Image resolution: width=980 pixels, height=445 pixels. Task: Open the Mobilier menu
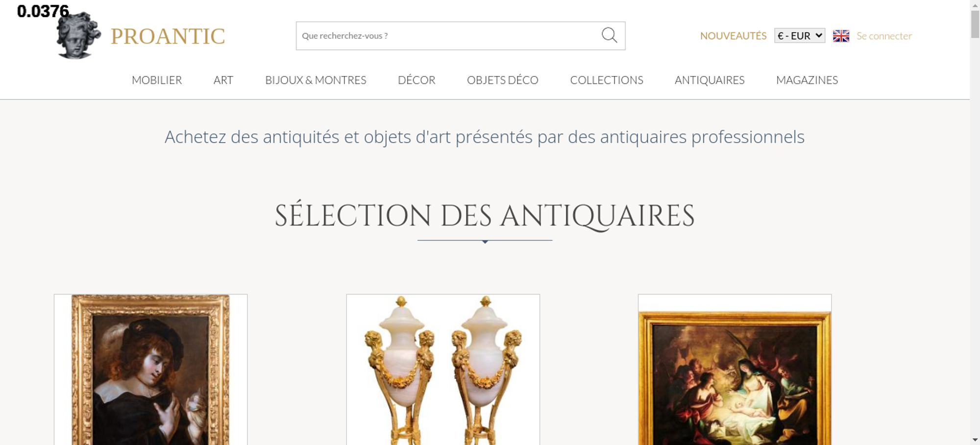pyautogui.click(x=157, y=80)
